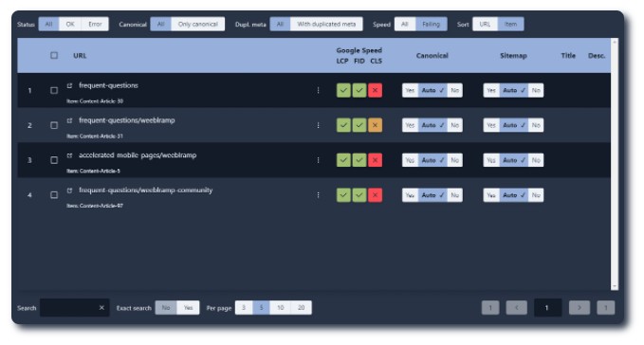Tick checkbox for row 1 frequent-questions
This screenshot has height=345, width=644.
pos(54,90)
